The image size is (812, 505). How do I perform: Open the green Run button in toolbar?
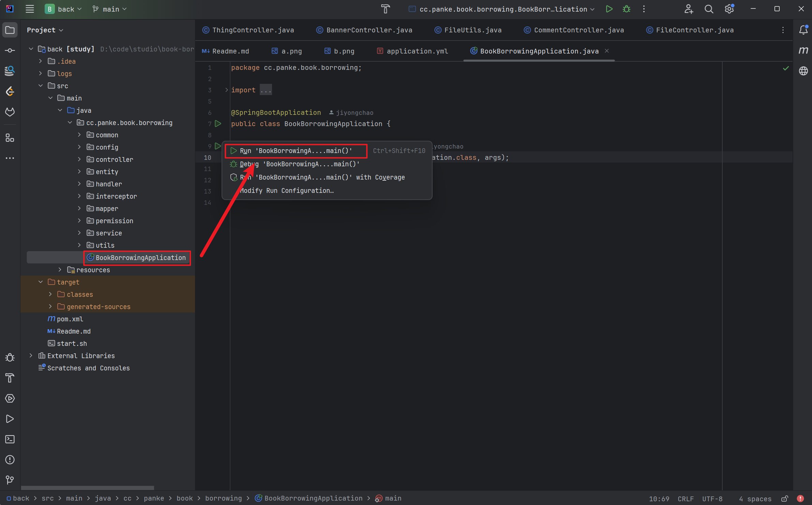609,9
